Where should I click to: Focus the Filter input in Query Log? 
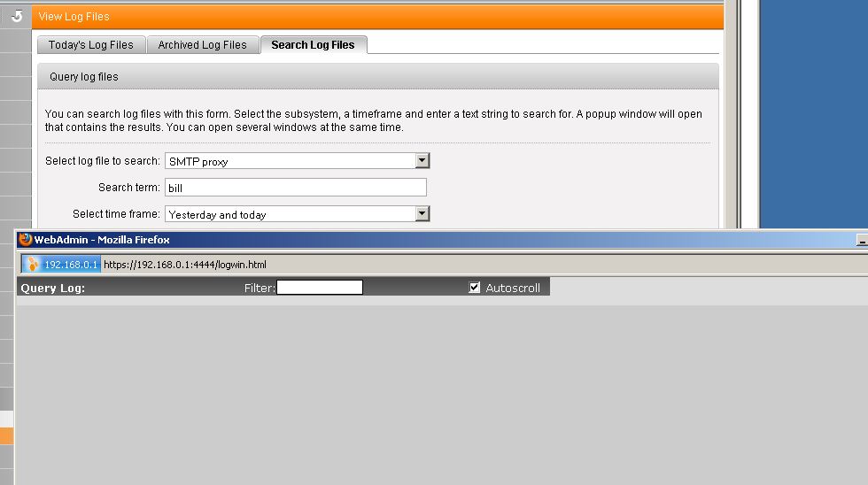pyautogui.click(x=319, y=288)
